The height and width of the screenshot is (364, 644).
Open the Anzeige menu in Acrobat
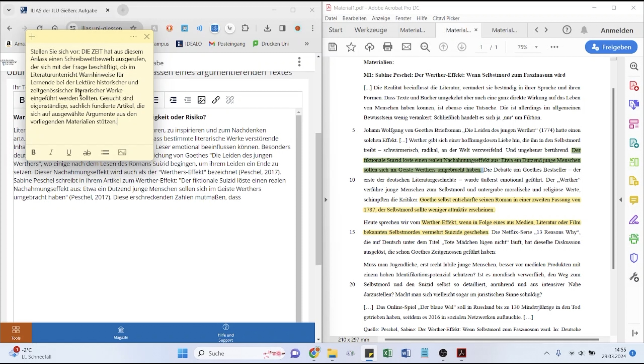click(x=381, y=18)
